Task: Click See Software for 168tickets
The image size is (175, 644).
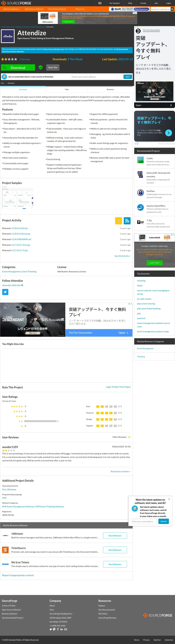Action: click(115, 535)
